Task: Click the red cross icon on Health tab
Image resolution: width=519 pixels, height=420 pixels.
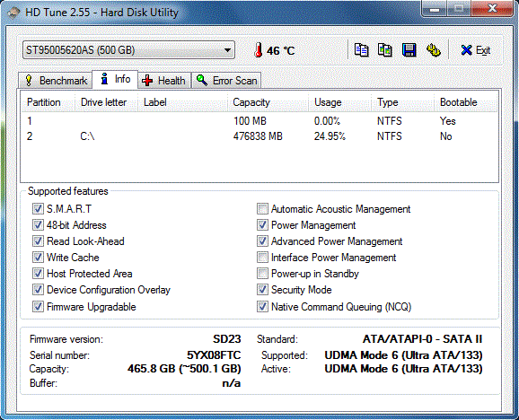Action: 147,81
